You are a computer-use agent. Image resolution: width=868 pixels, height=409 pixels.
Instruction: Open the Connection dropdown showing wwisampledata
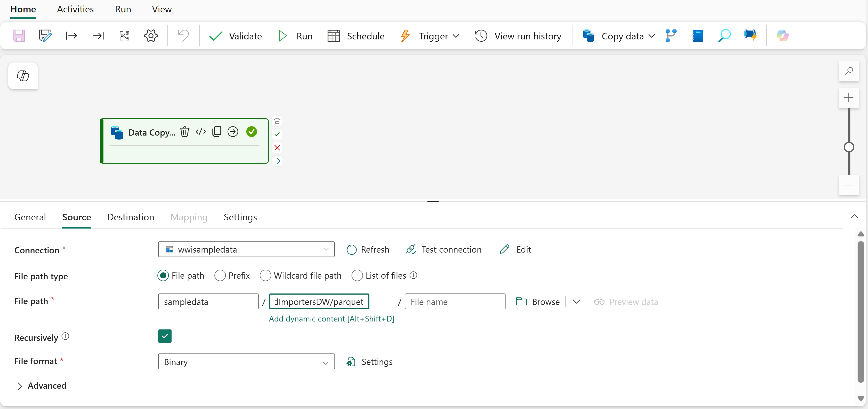(x=246, y=249)
